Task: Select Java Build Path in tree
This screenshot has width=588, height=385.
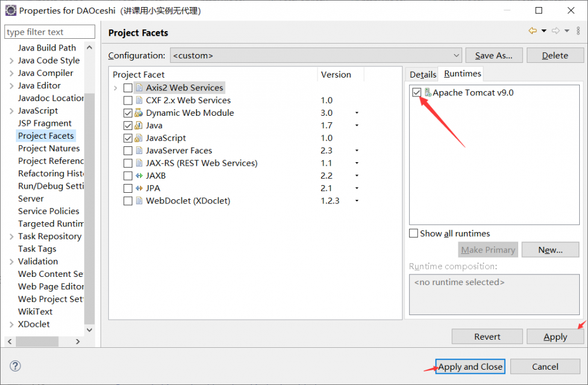Action: click(47, 48)
